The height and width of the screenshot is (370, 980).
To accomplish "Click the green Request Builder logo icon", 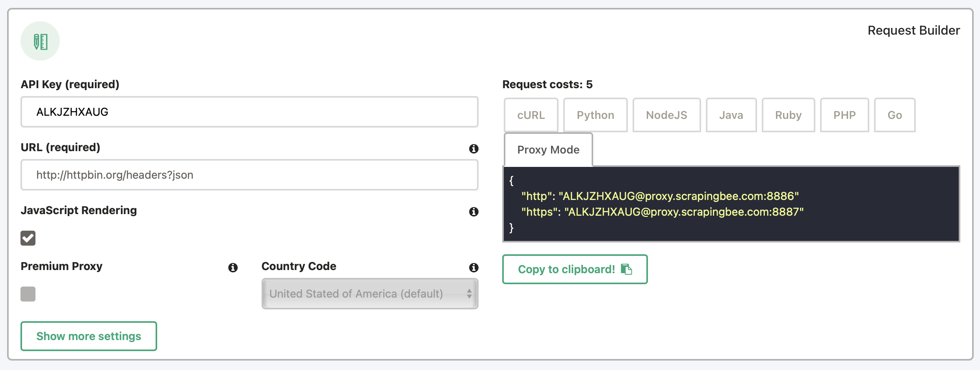I will point(40,41).
